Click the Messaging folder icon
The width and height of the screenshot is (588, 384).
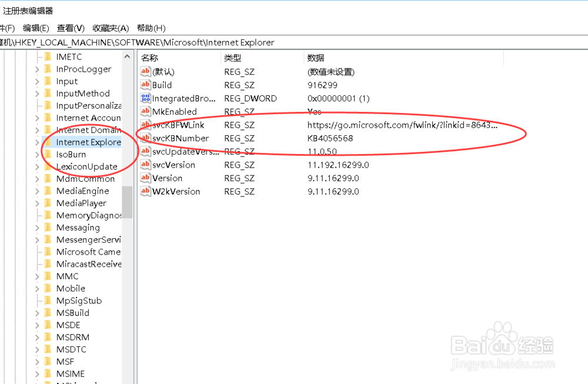(48, 227)
